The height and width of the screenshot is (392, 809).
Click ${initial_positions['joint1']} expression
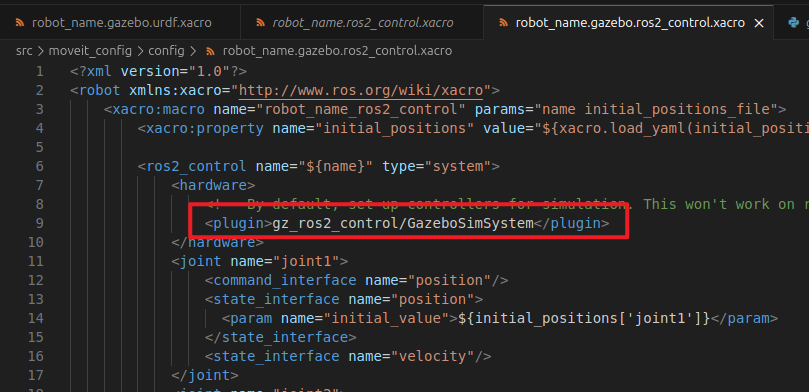click(584, 318)
